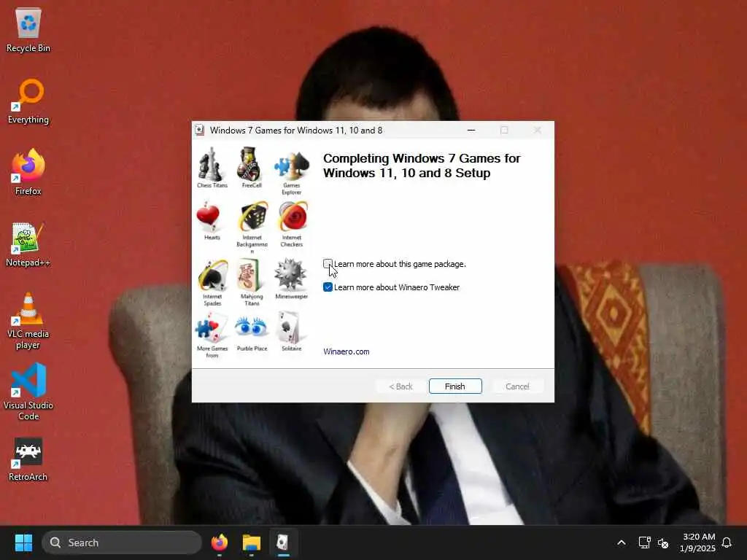Click the Purble Place eyes icon
The image size is (747, 560).
[251, 327]
